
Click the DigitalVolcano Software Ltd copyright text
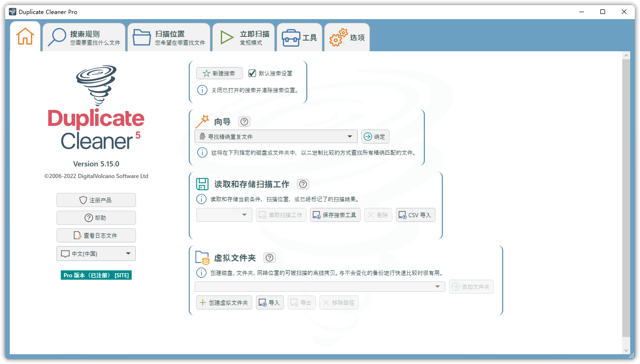pos(96,176)
